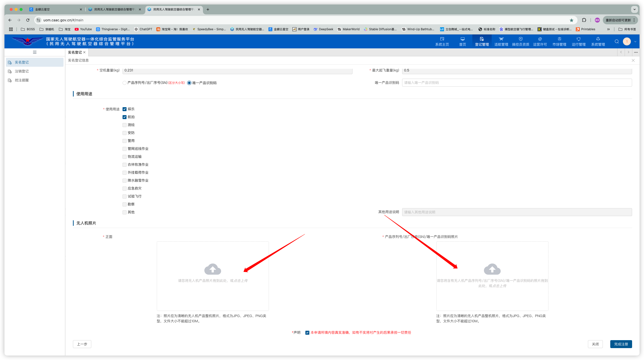The image size is (644, 360).
Task: Click the 完成注册 button
Action: (621, 344)
